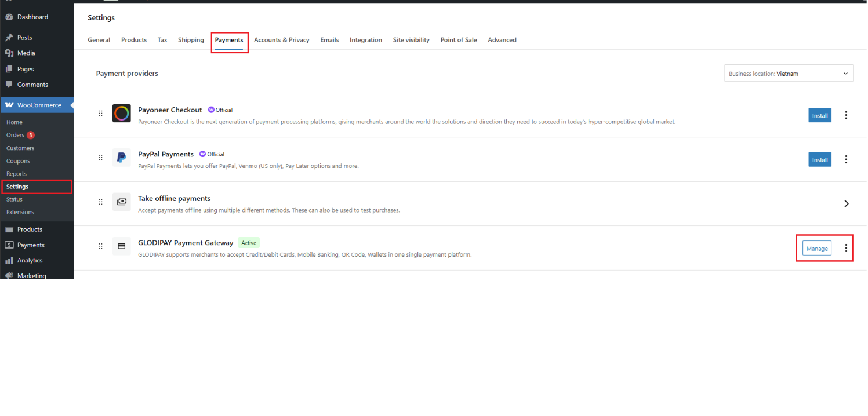Open the Tax settings tab

click(x=162, y=40)
